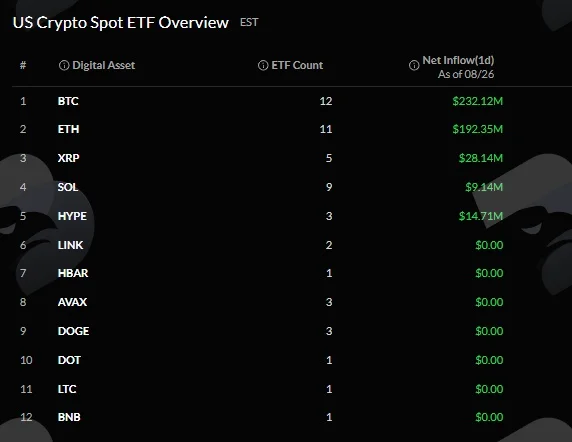The image size is (572, 442).
Task: Select the AVAX asset entry
Action: pyautogui.click(x=72, y=302)
